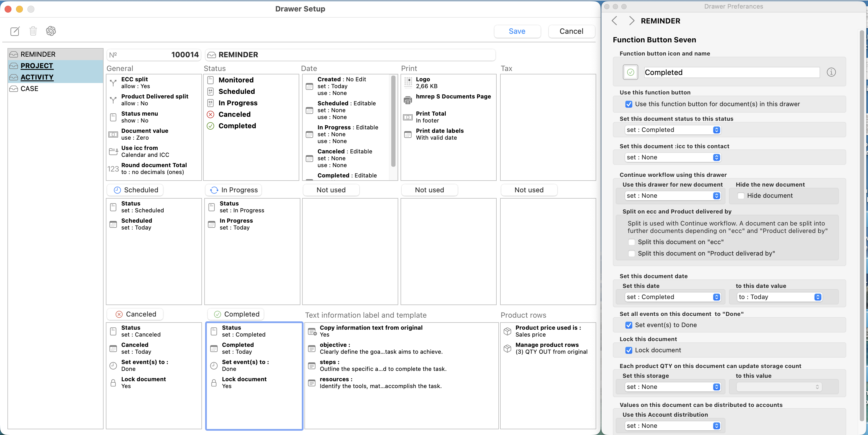Enable the Hide document checkbox
Viewport: 868px width, 435px height.
point(741,196)
